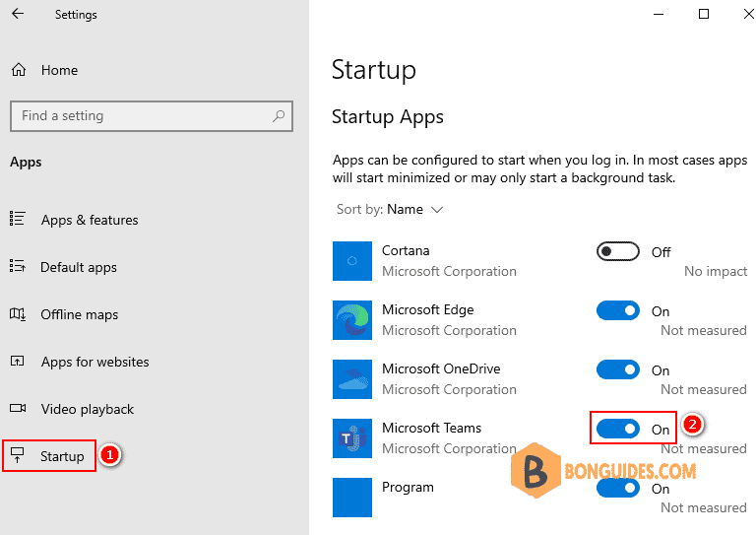Click the Cortana app icon
Screen dimensions: 756x535
click(352, 261)
